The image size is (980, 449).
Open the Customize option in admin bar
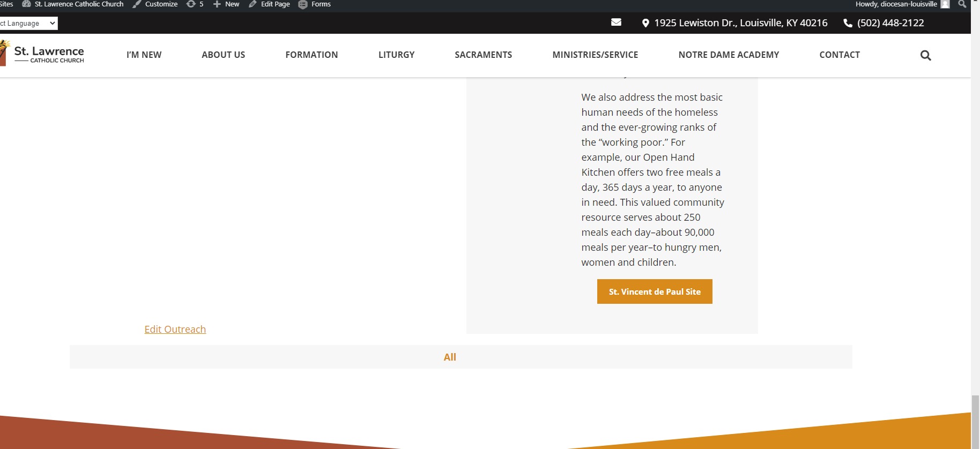(x=155, y=4)
